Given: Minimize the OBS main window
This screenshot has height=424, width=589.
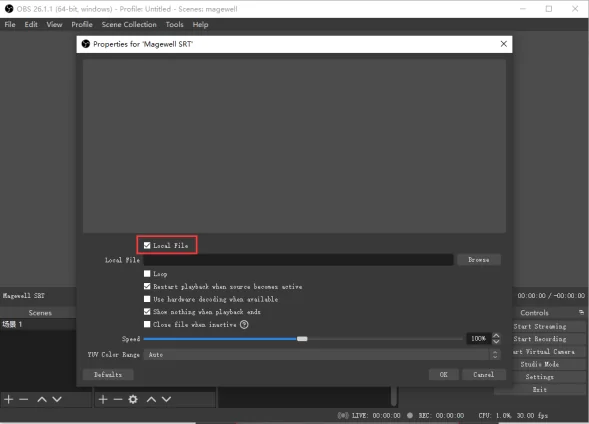Looking at the screenshot, I should click(523, 9).
